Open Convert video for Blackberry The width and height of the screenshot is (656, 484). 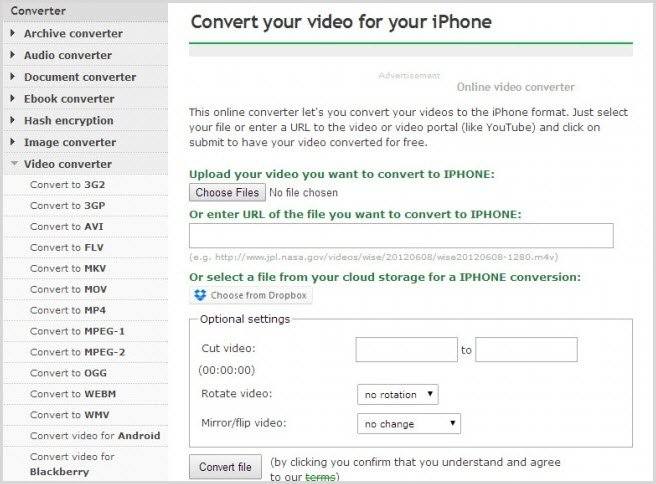click(72, 464)
